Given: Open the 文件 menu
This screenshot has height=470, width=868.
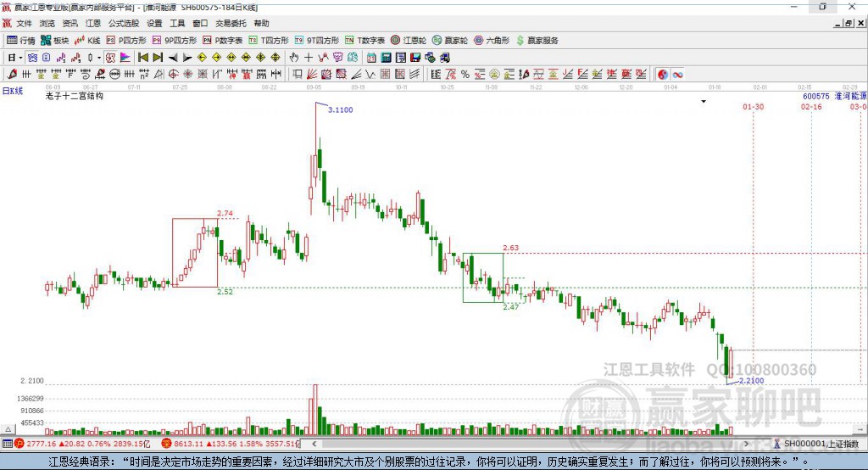Looking at the screenshot, I should click(24, 23).
